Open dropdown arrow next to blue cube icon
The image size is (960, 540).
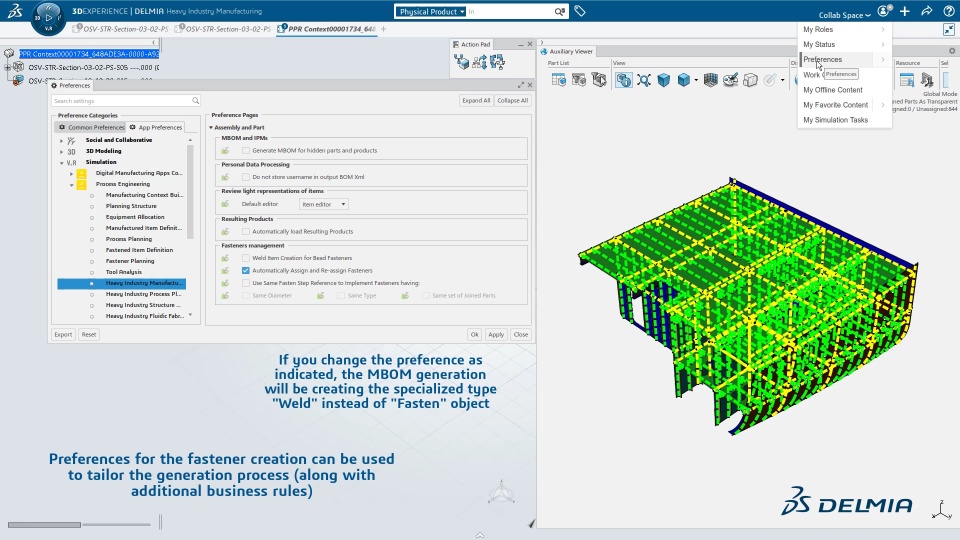tap(696, 80)
